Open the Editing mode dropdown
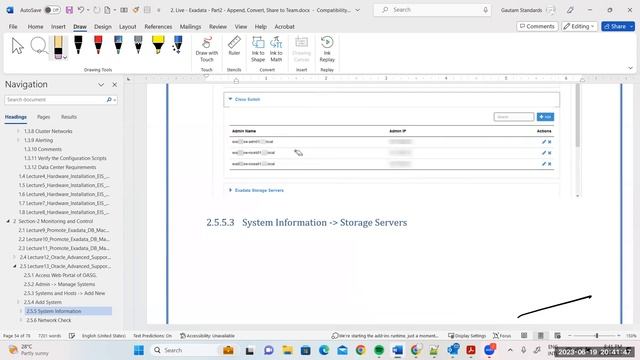 coord(579,27)
